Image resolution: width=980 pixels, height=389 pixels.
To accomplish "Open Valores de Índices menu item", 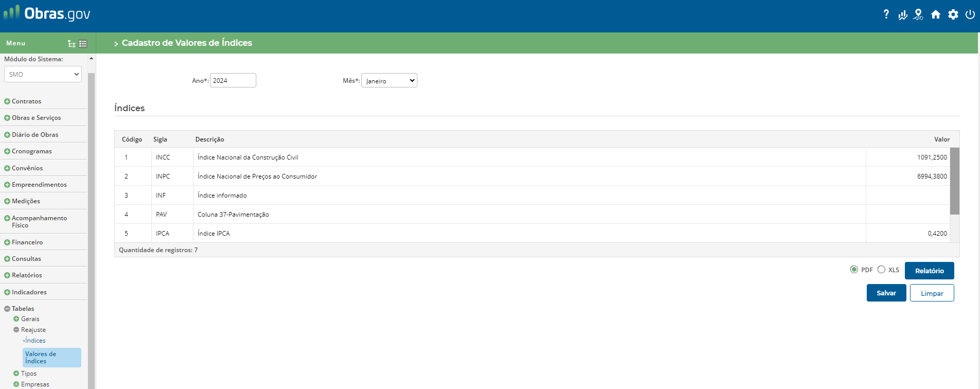I will pyautogui.click(x=51, y=358).
